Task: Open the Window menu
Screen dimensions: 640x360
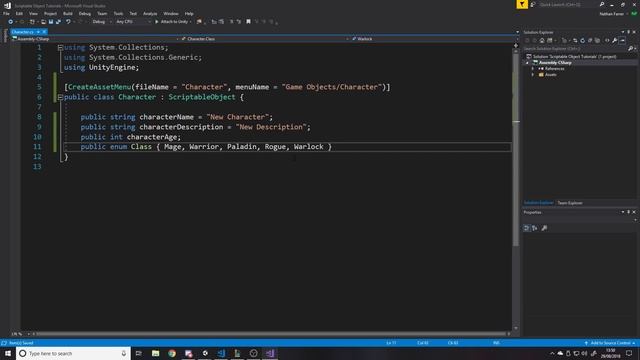Action: (171, 13)
